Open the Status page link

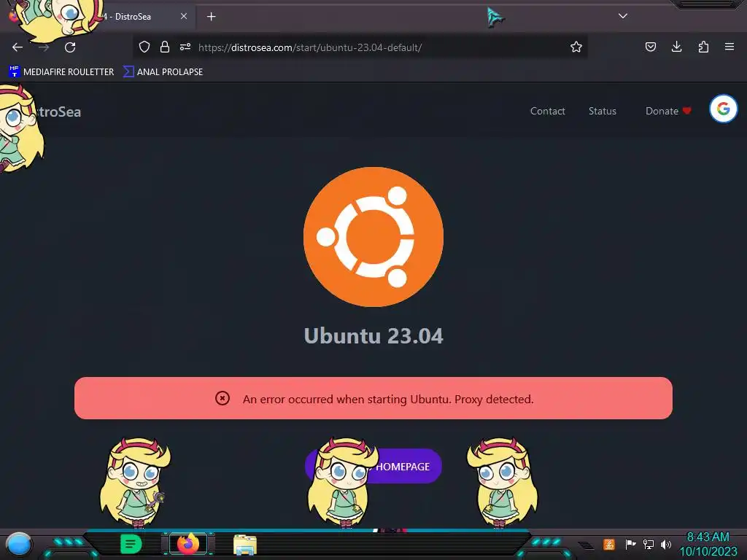coord(602,111)
